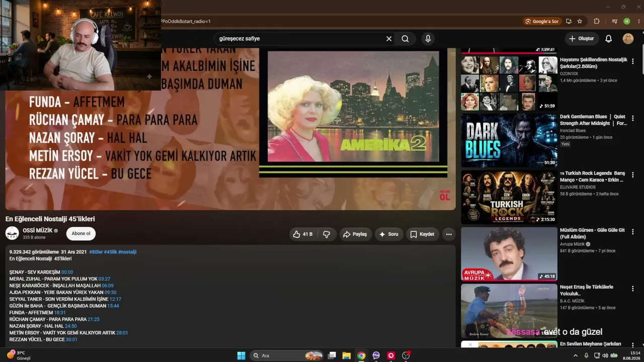Screen dimensions: 644x362
Task: Click the Chrome icon on the taskbar
Action: pyautogui.click(x=361, y=355)
